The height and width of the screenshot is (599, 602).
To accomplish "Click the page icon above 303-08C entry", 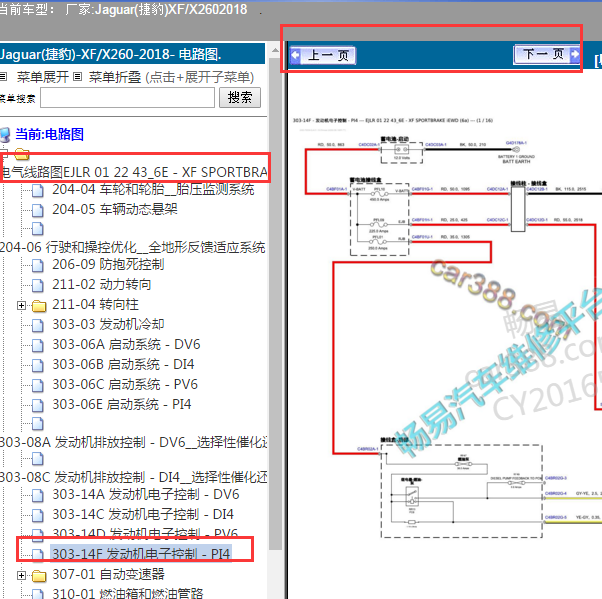I will (38, 459).
